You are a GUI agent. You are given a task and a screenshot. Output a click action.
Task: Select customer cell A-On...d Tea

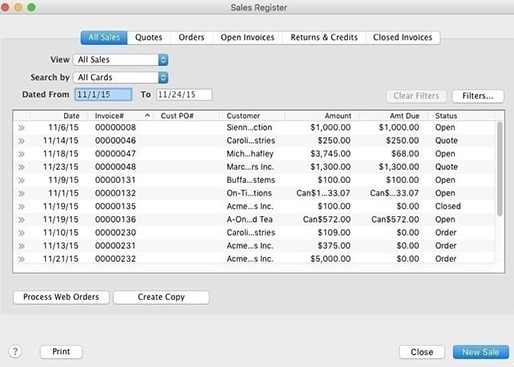250,219
